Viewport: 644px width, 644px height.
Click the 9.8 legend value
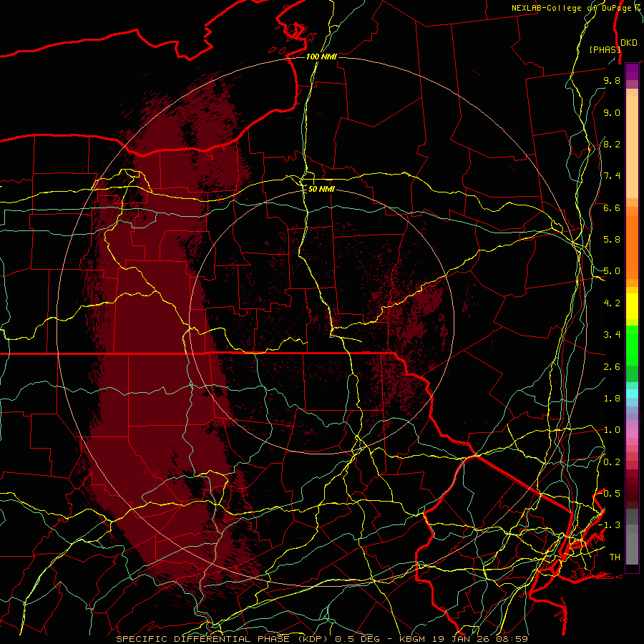pos(612,80)
